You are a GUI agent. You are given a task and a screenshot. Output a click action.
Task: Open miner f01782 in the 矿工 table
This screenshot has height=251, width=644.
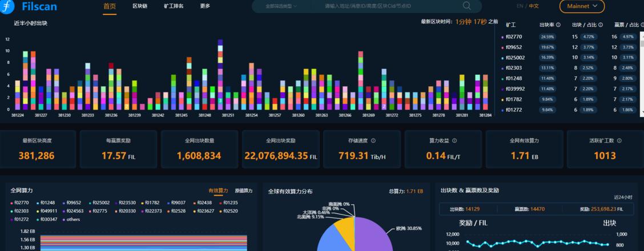514,100
